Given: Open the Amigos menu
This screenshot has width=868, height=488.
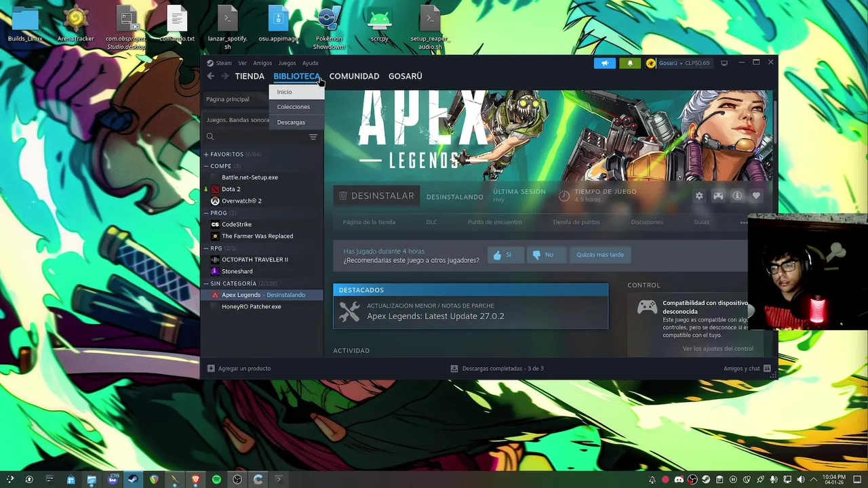Looking at the screenshot, I should pos(262,63).
